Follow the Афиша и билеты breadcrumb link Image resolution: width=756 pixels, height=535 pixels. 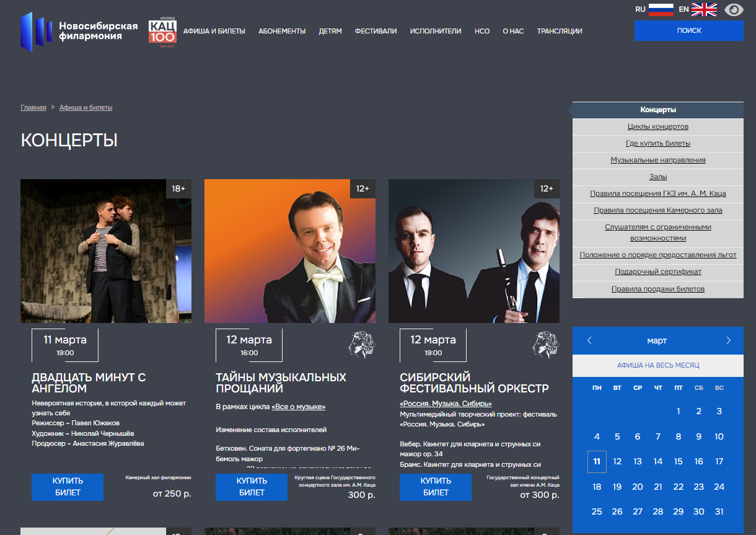click(86, 107)
